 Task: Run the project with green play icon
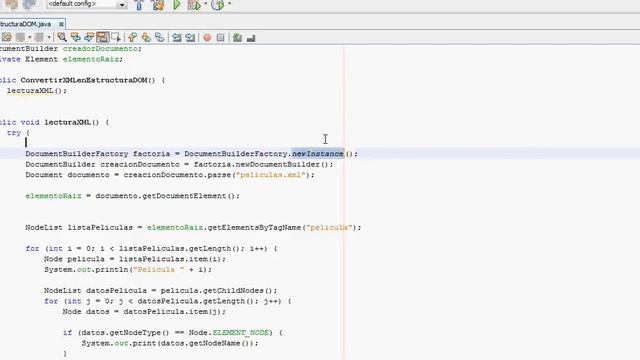pyautogui.click(x=177, y=4)
